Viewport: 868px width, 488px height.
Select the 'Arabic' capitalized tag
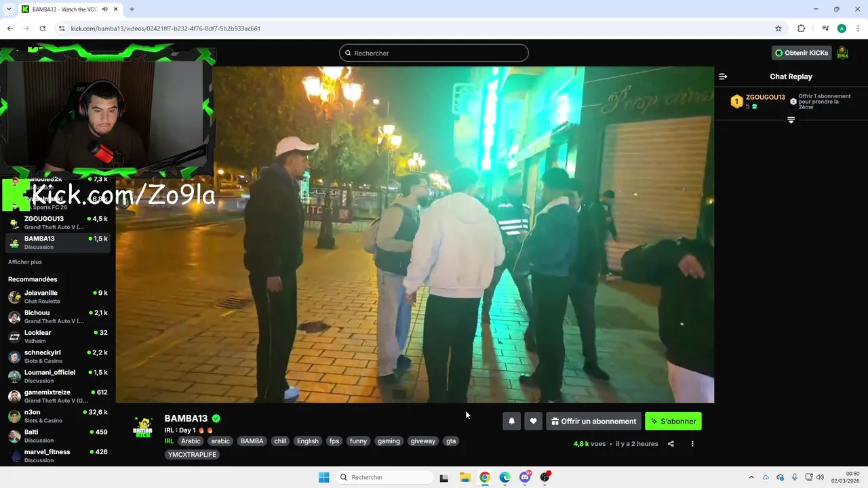point(191,441)
